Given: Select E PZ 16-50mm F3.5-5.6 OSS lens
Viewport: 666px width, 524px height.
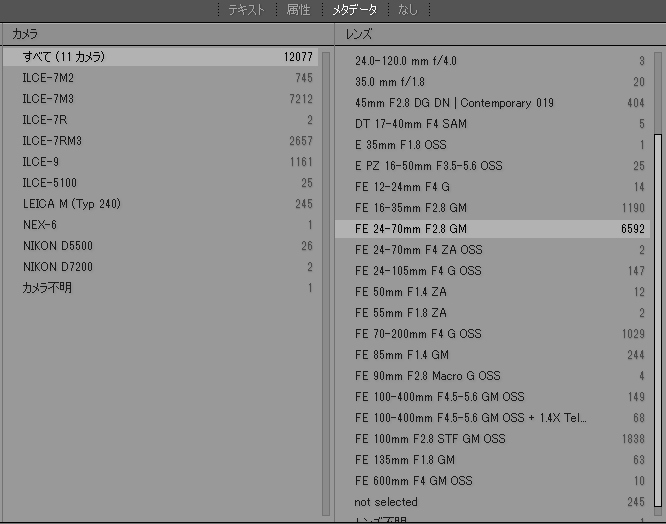Looking at the screenshot, I should (493, 166).
